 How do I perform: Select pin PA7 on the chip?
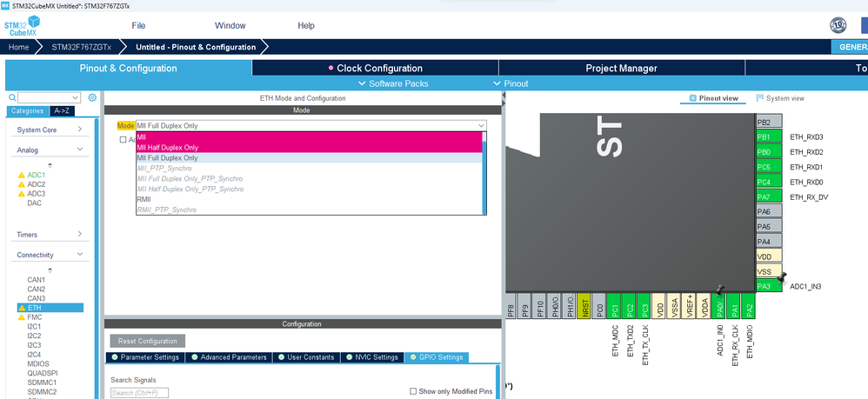click(x=769, y=196)
